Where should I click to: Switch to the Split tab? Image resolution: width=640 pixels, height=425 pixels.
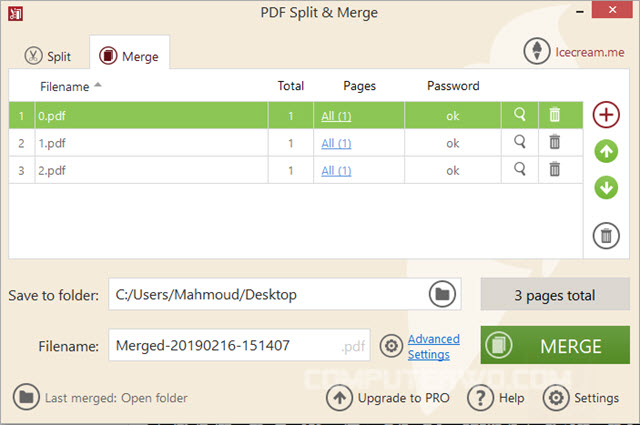(47, 56)
